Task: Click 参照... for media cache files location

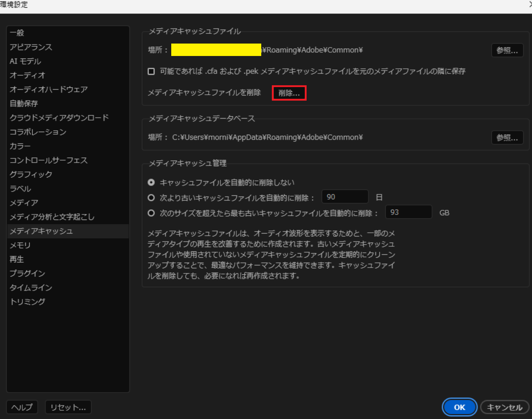Action: [x=507, y=50]
